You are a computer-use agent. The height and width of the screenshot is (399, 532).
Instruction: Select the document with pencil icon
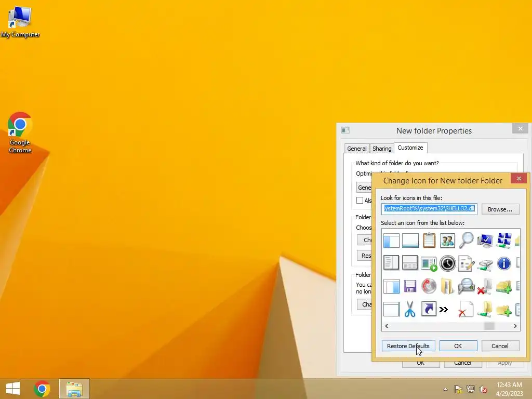(466, 263)
